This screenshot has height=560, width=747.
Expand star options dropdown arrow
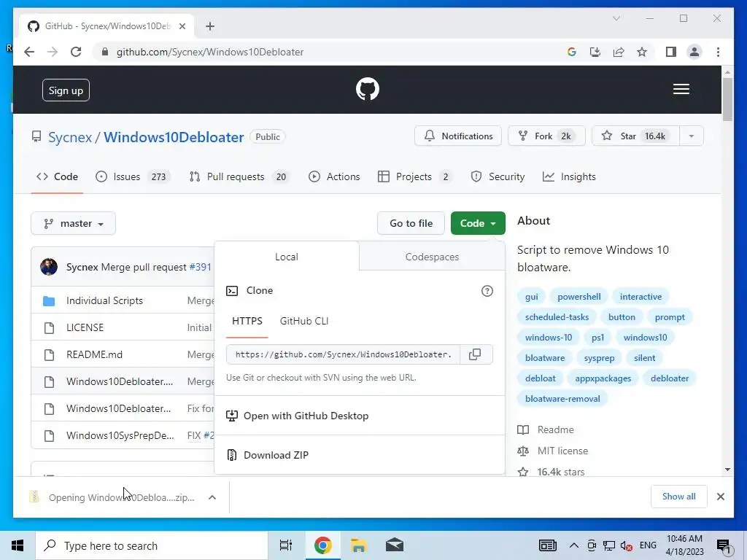(x=692, y=136)
